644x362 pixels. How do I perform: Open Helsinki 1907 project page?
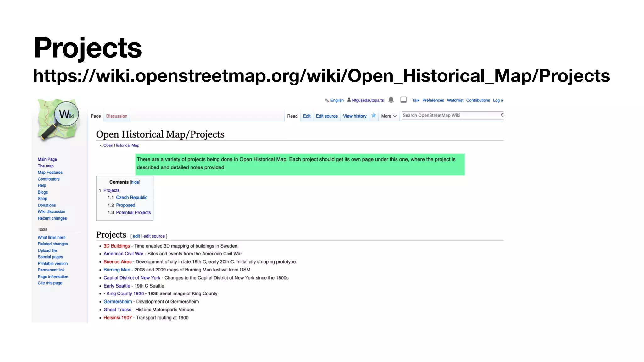118,318
